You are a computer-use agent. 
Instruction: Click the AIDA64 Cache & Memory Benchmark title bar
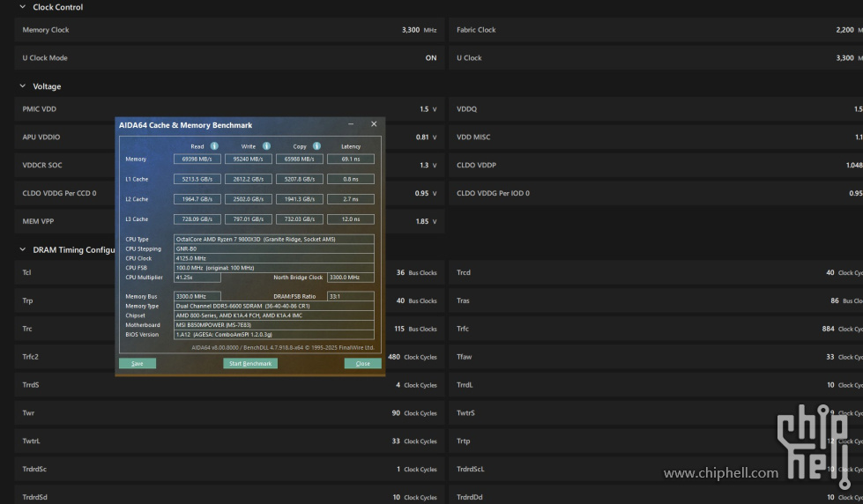click(x=220, y=125)
